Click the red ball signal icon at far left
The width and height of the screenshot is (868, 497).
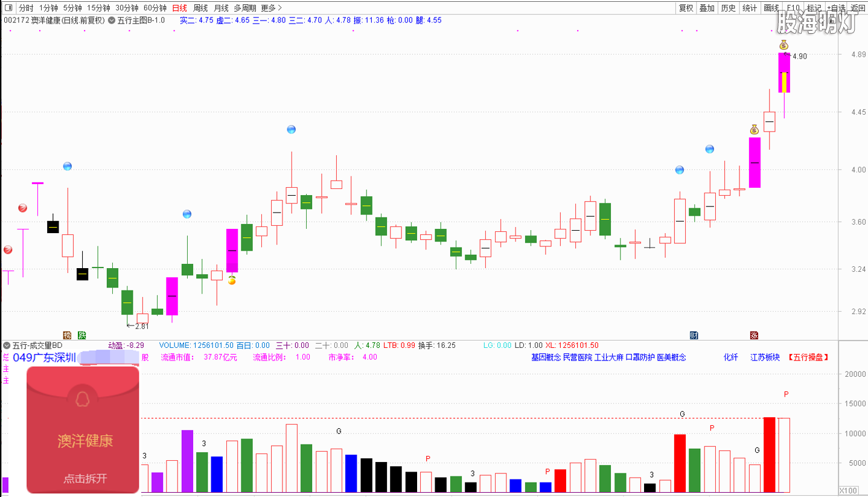[x=8, y=249]
